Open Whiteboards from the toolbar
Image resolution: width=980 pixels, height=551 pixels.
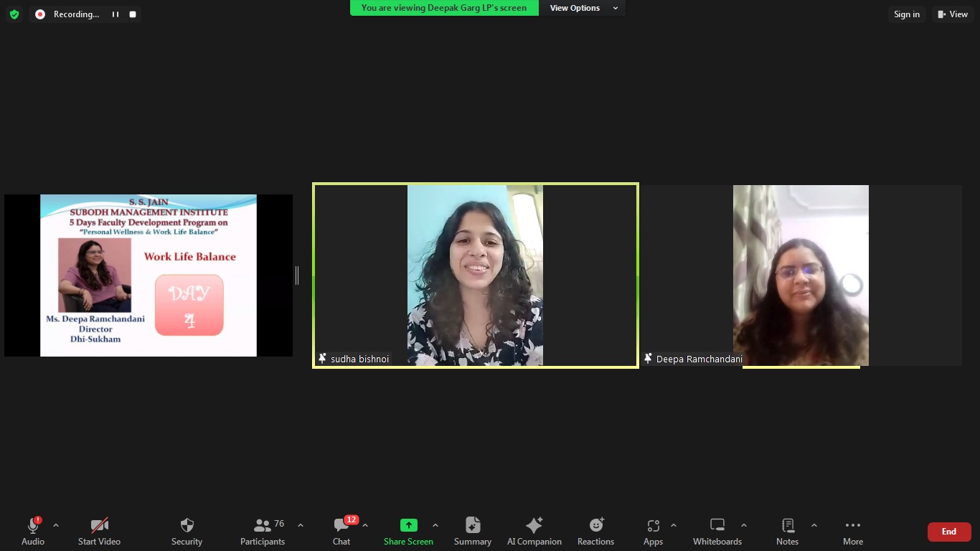tap(717, 532)
